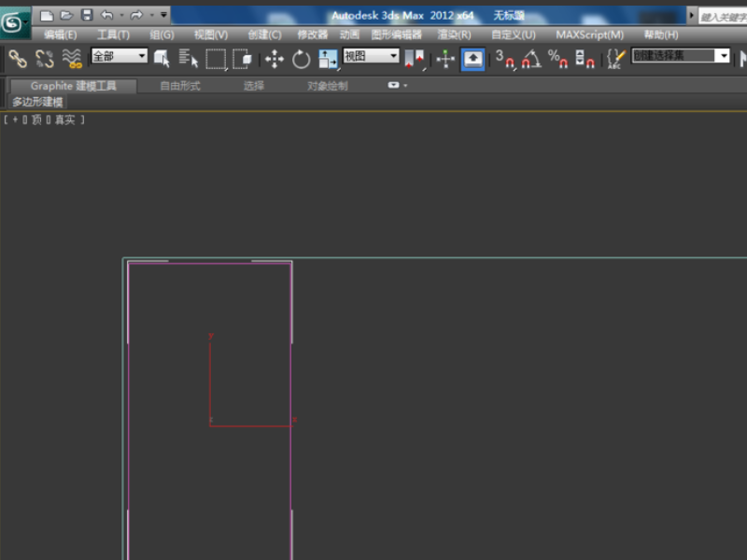Image resolution: width=747 pixels, height=560 pixels.
Task: Customize the quick access toolbar dropdown
Action: [163, 15]
